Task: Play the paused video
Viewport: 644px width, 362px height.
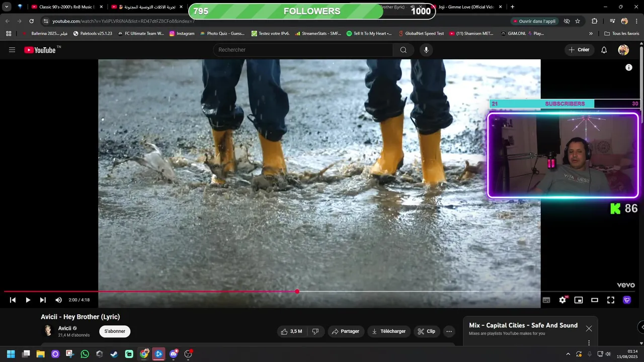Action: 28,300
